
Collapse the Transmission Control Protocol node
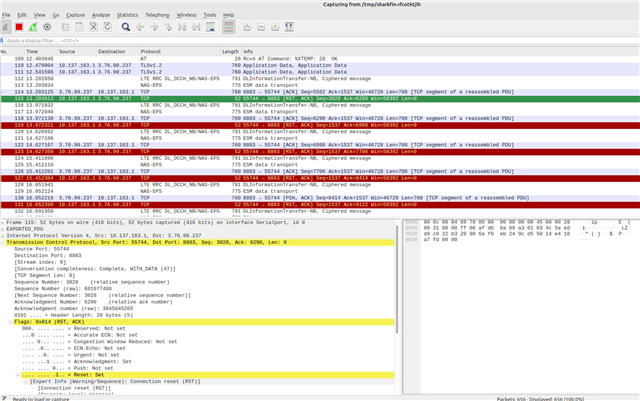tap(3, 243)
